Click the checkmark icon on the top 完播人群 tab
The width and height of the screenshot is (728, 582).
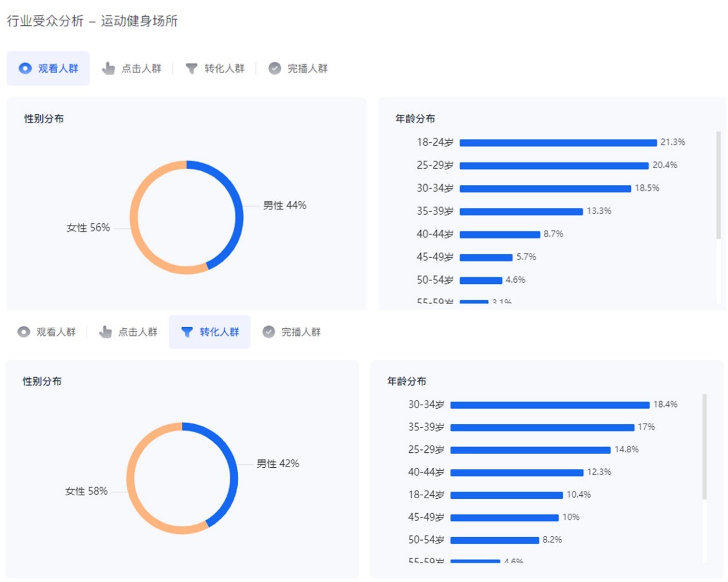275,68
